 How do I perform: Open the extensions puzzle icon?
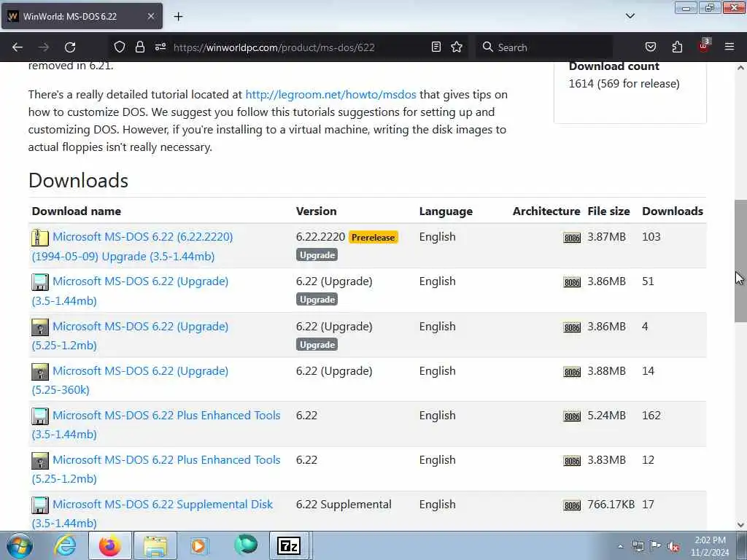click(677, 47)
